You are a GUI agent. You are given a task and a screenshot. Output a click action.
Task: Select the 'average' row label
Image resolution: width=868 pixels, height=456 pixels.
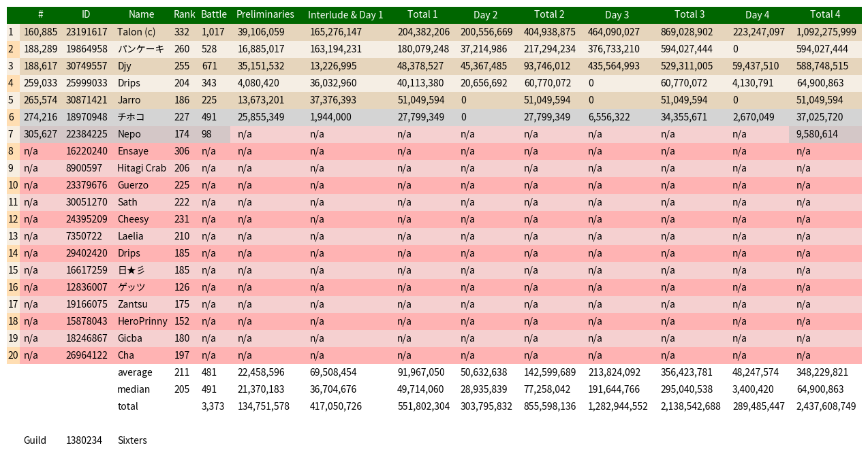click(x=135, y=372)
